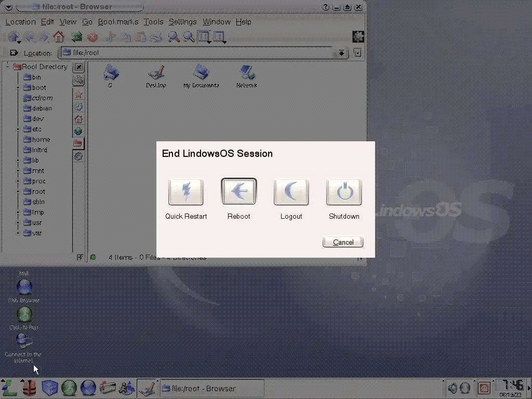Viewport: 532px width, 399px height.
Task: Open the Location menu in Browser window
Action: pos(21,22)
